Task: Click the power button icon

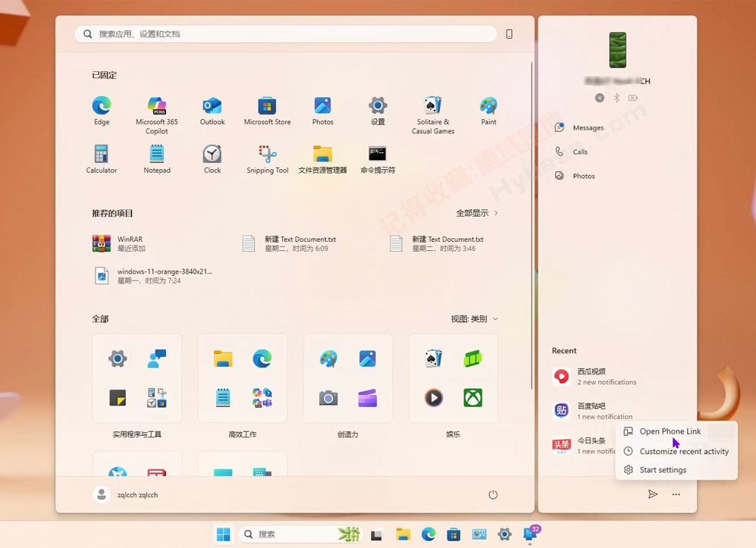Action: pos(493,495)
